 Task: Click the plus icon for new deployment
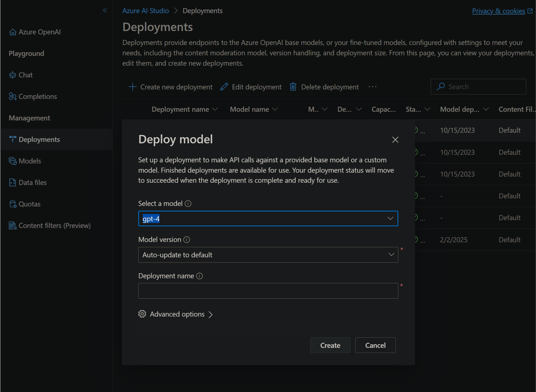pyautogui.click(x=132, y=87)
